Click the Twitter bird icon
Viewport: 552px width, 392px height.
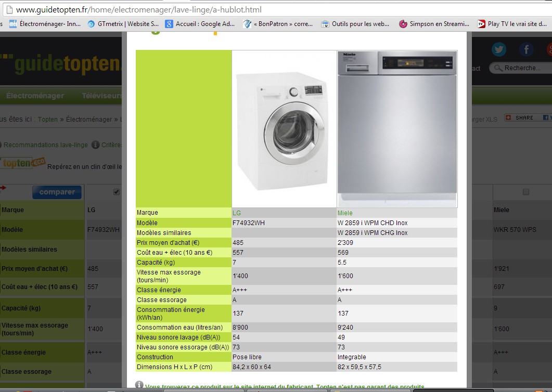[x=499, y=49]
